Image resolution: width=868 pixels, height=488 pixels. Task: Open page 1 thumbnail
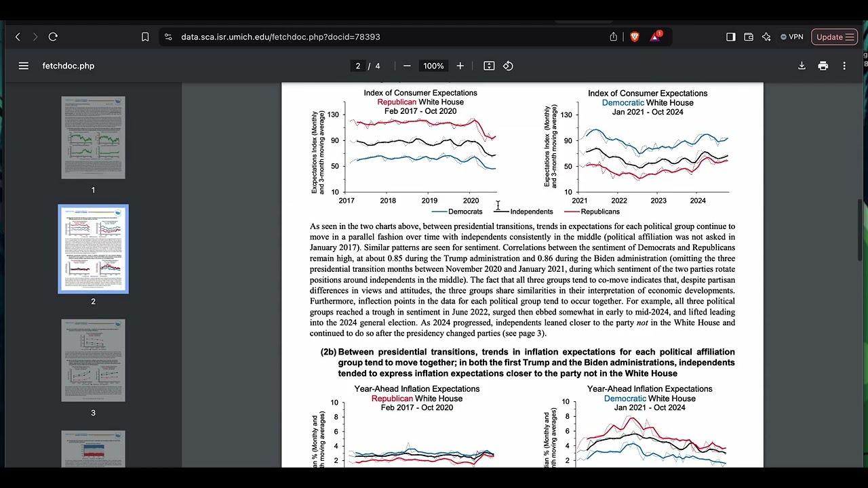93,138
